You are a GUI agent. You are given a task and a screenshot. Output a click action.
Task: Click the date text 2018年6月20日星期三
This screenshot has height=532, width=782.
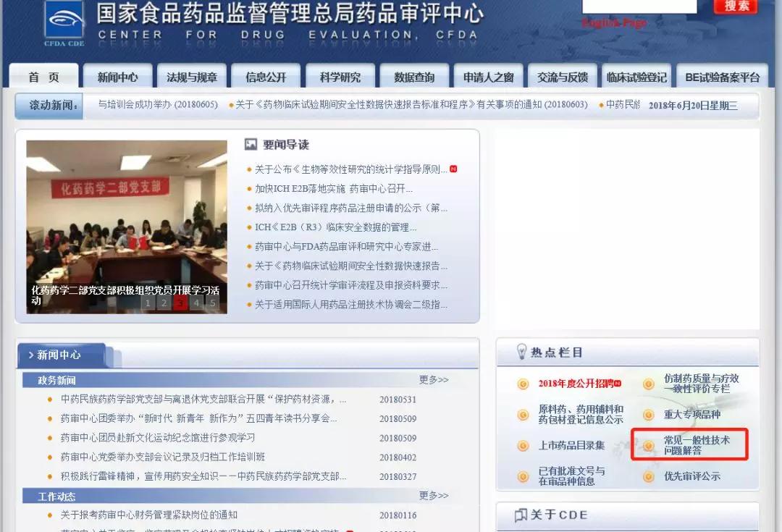[693, 105]
